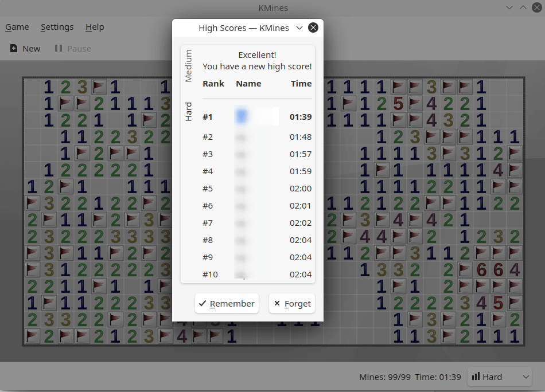Select the 02:01 time entry

301,206
